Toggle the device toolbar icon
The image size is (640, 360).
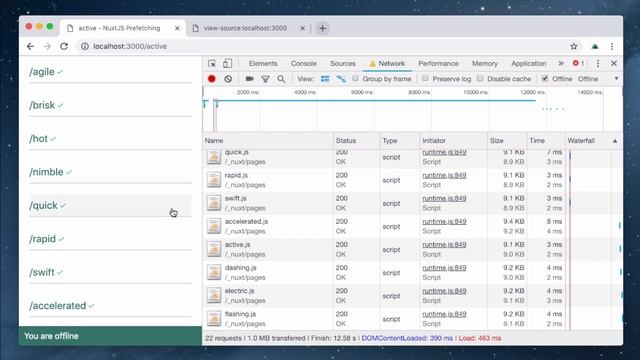click(x=227, y=64)
